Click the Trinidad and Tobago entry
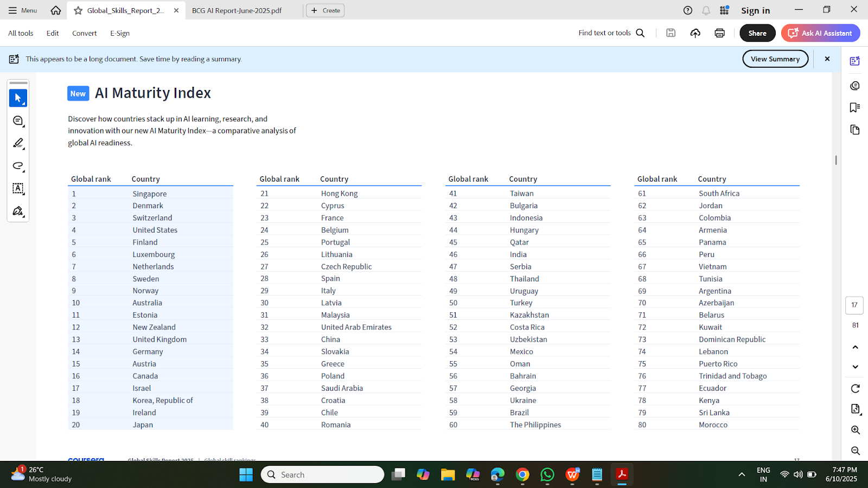The image size is (868, 488). (x=732, y=376)
